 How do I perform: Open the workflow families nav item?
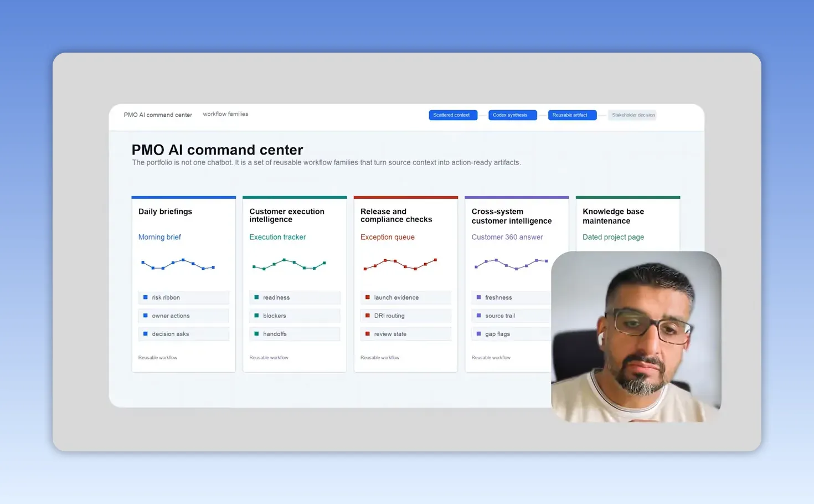pyautogui.click(x=225, y=114)
